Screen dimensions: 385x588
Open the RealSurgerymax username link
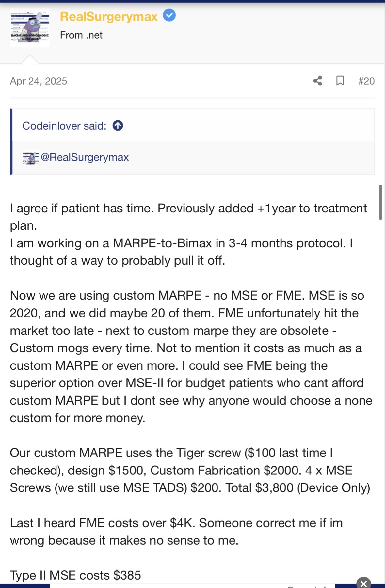108,17
